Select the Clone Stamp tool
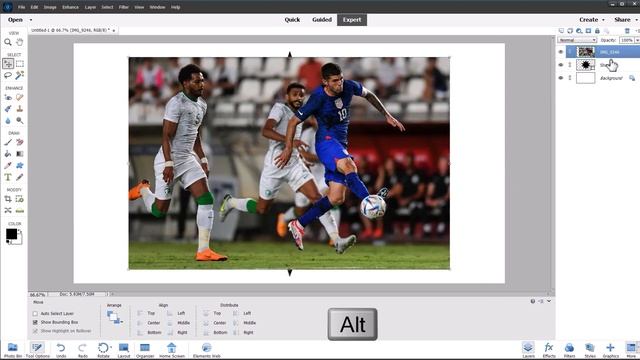This screenshot has width=640, height=360. tap(20, 109)
